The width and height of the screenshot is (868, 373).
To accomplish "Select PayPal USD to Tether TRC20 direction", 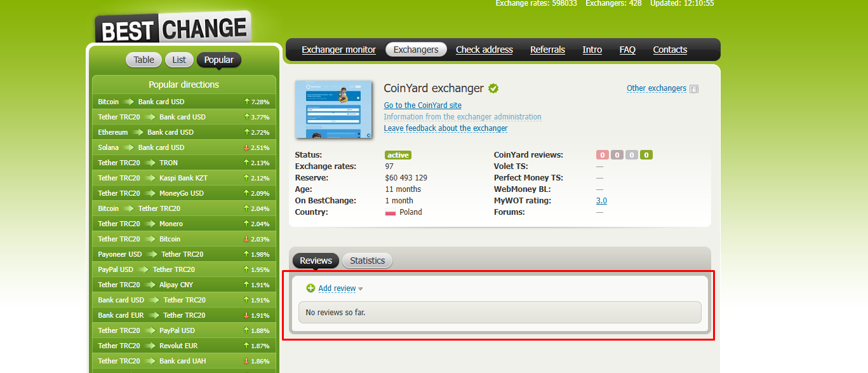I will [x=184, y=269].
